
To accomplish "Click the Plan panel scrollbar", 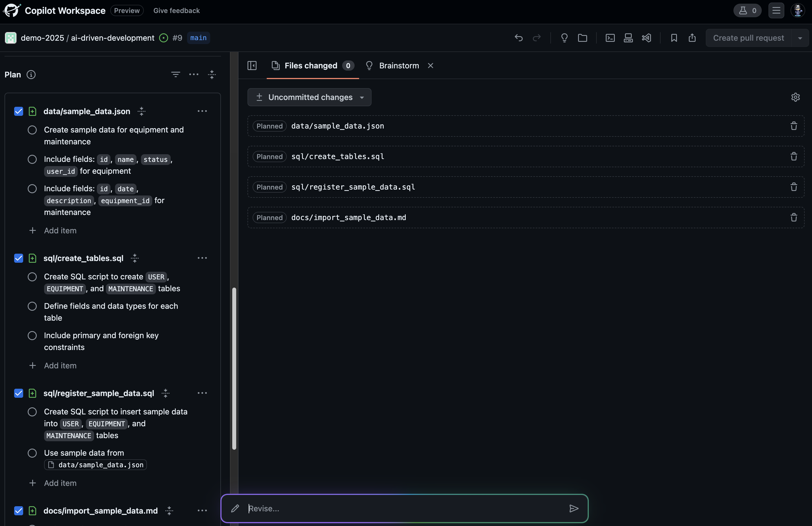I will click(234, 369).
